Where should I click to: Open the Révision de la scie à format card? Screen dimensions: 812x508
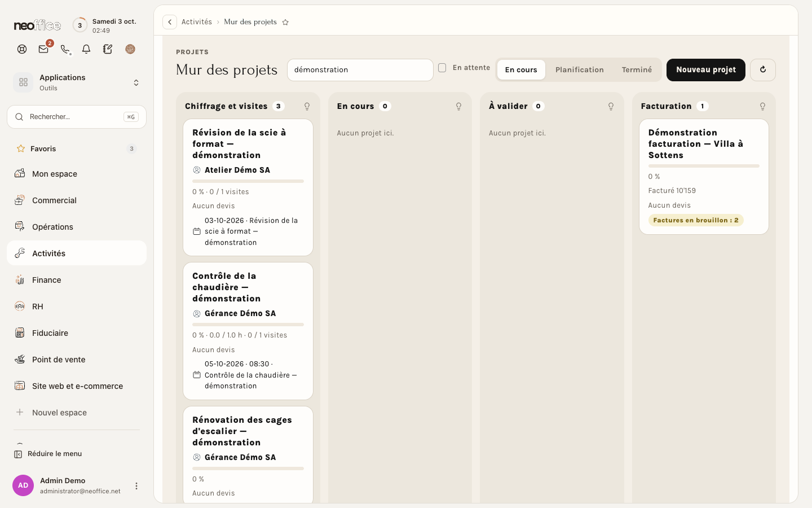click(x=248, y=187)
